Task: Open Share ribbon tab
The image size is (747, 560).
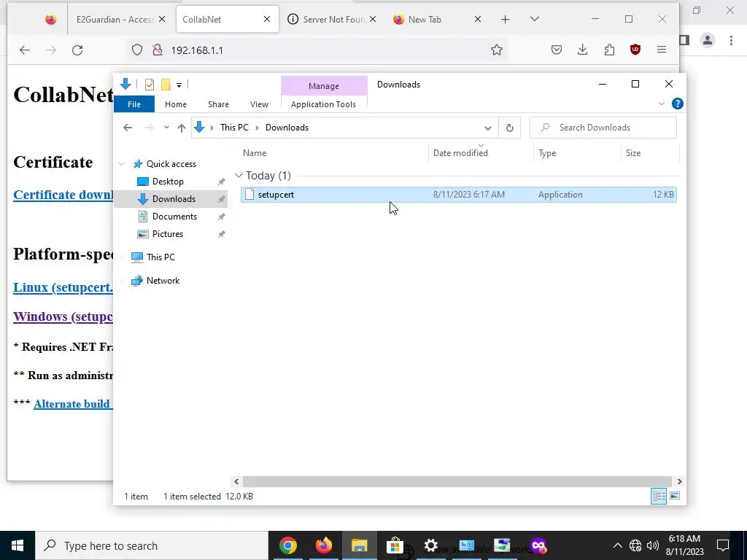Action: pos(218,104)
